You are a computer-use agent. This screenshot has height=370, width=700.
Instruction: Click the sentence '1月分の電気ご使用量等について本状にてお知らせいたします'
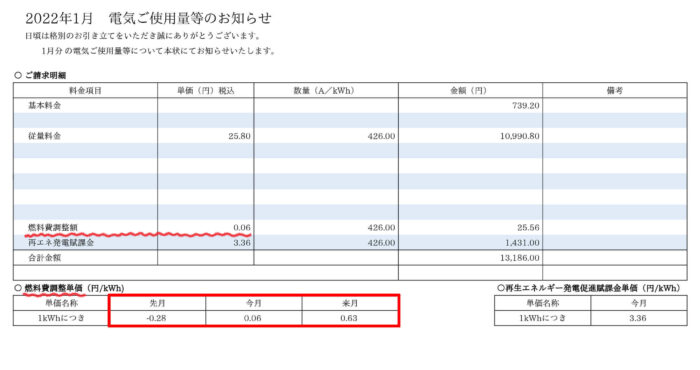tap(158, 51)
